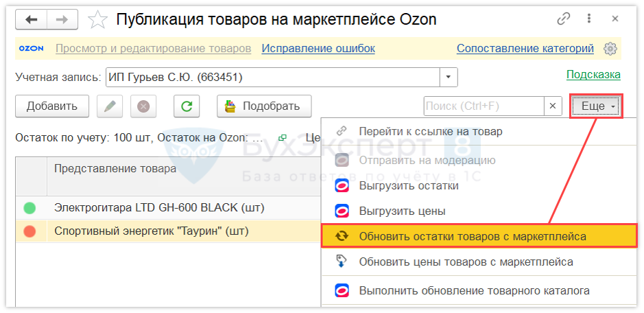
Task: Click red status dot of Спортивный энергетик row
Action: point(29,231)
